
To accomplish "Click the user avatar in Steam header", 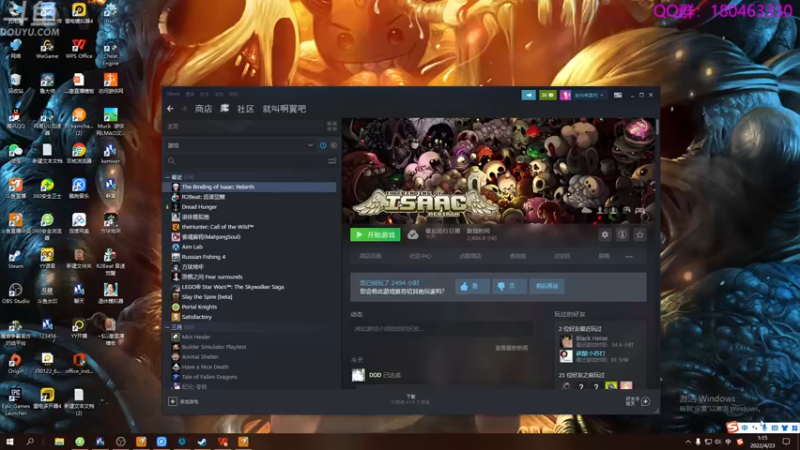I will 565,95.
